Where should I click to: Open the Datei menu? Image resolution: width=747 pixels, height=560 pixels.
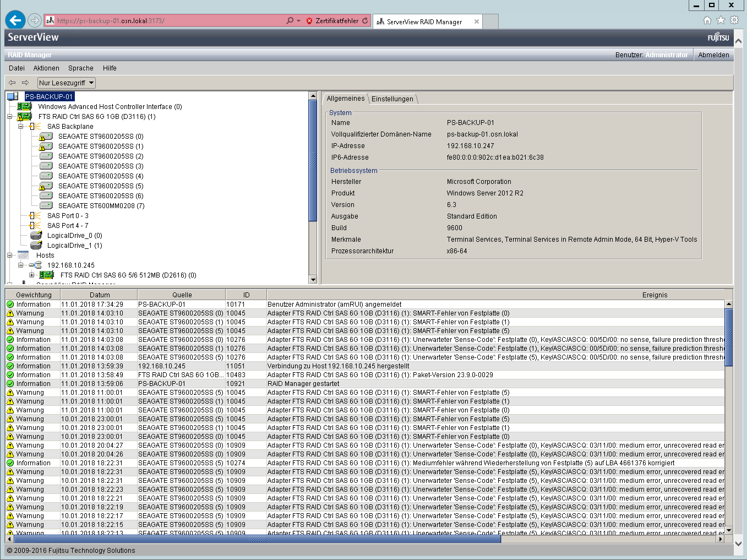17,68
